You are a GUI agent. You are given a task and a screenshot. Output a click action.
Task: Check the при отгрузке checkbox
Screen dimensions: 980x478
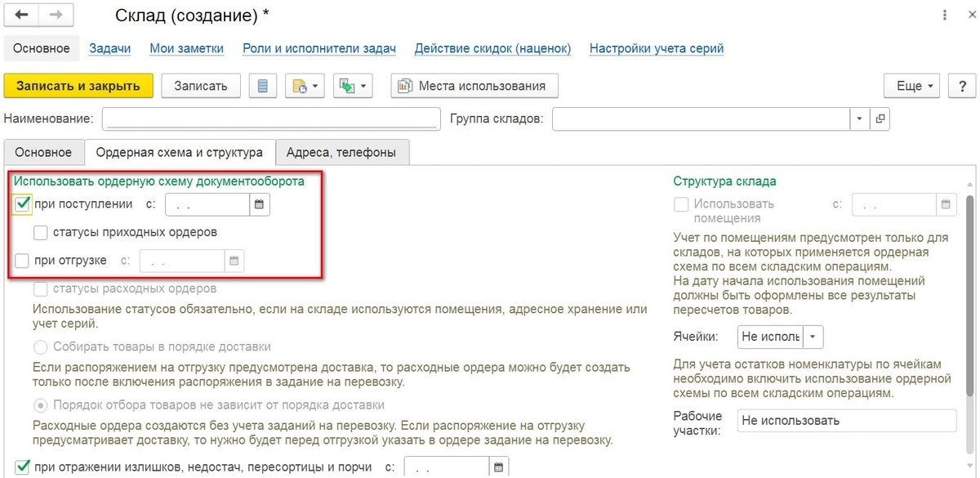21,260
